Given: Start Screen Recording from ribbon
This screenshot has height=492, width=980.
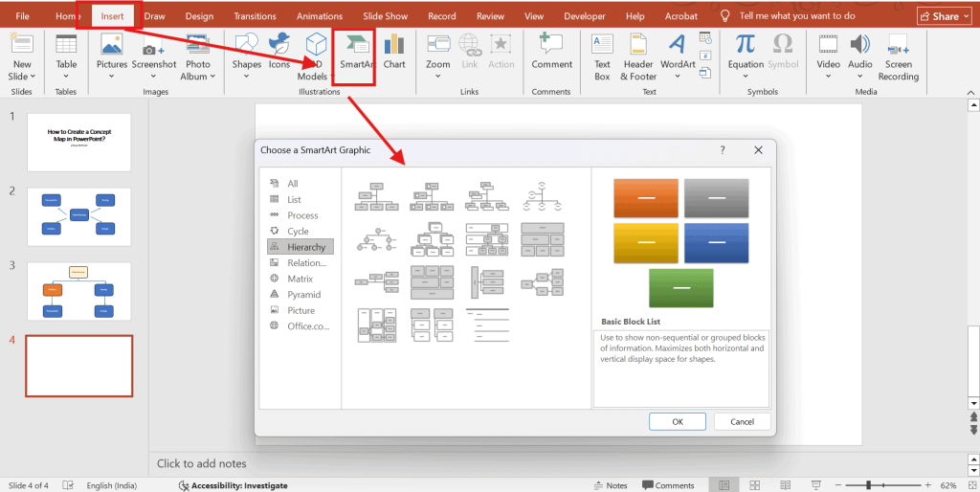Looking at the screenshot, I should pyautogui.click(x=898, y=56).
